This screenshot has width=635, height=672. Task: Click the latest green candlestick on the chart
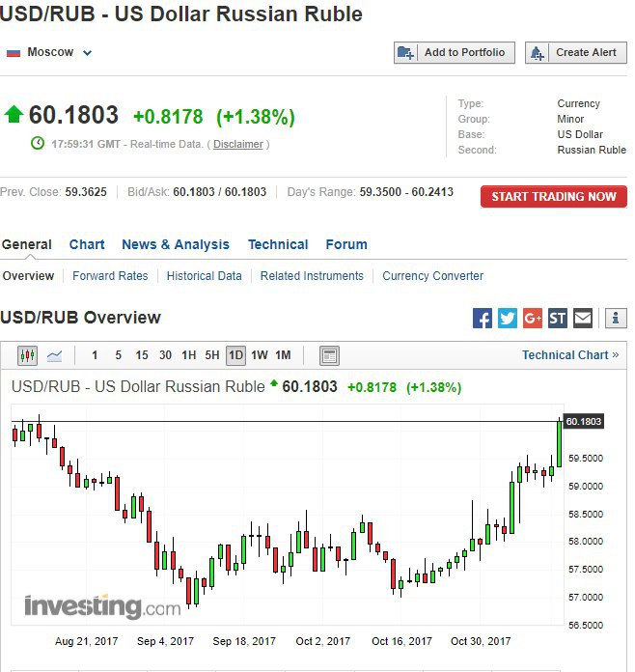pos(559,443)
